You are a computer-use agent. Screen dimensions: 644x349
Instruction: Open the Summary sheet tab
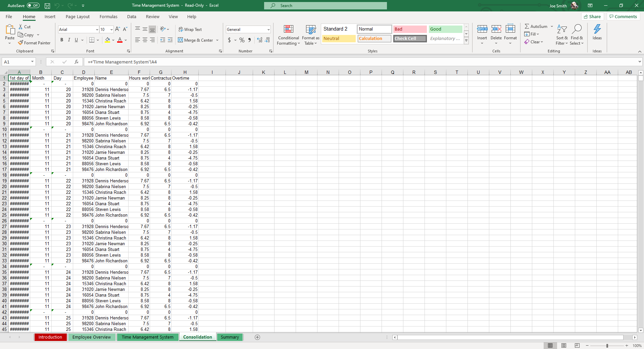tap(230, 337)
